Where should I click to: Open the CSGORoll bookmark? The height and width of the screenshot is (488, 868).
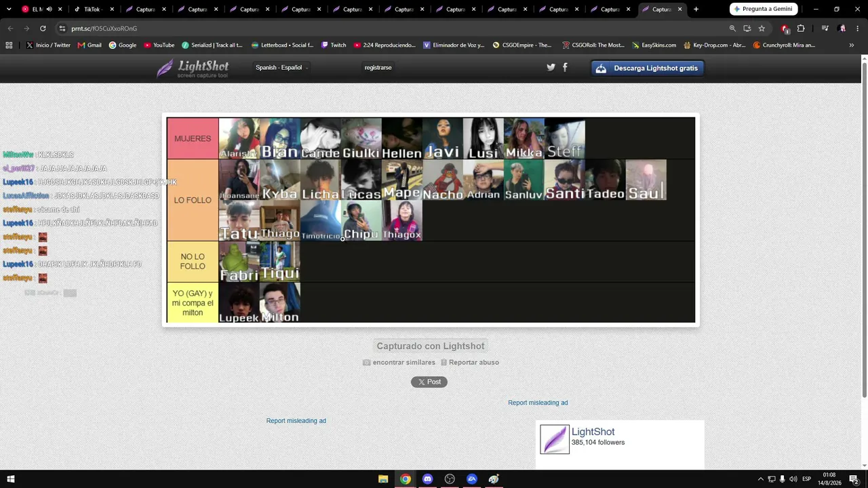(x=593, y=45)
